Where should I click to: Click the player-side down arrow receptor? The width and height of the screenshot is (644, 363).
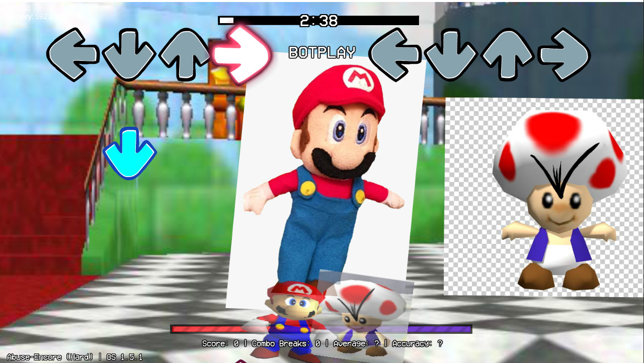pos(128,54)
